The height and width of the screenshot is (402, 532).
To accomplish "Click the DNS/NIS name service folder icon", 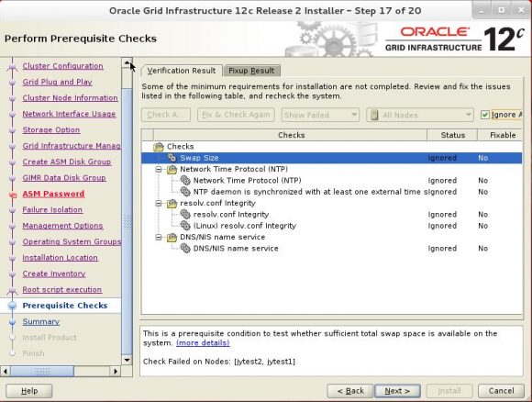I will tap(172, 238).
